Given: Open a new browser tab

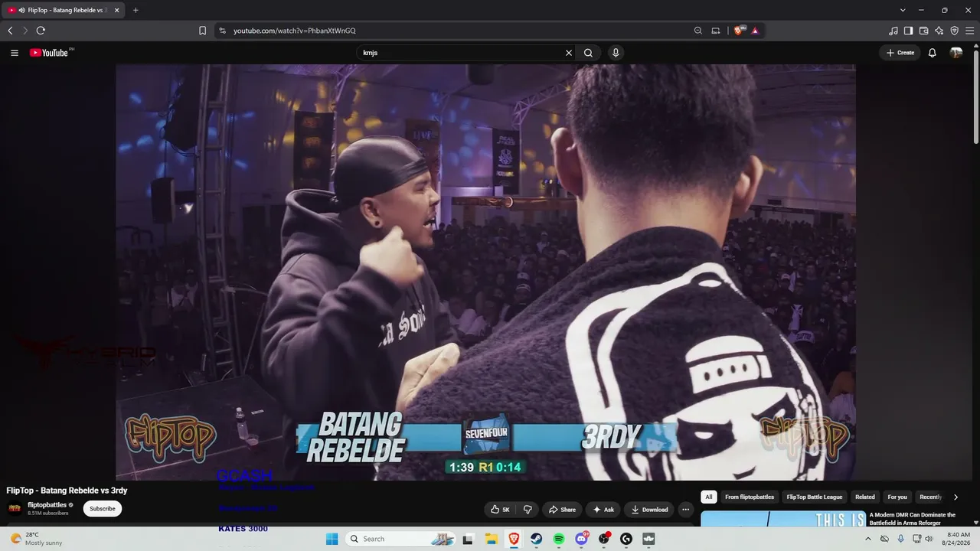Looking at the screenshot, I should [136, 10].
